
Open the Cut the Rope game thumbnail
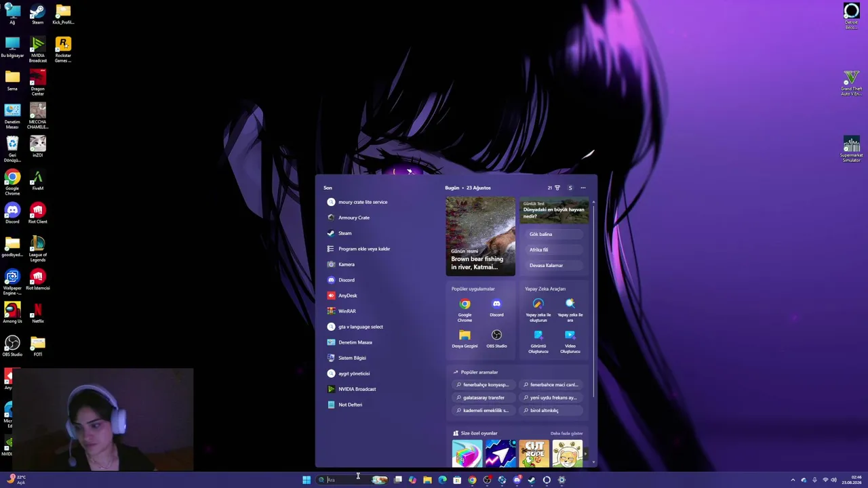[534, 453]
